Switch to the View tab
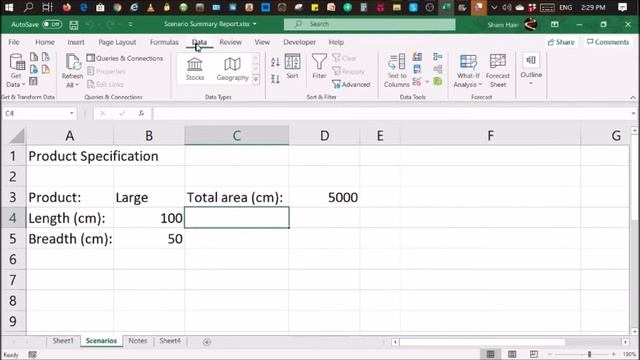Image resolution: width=640 pixels, height=360 pixels. pyautogui.click(x=262, y=42)
